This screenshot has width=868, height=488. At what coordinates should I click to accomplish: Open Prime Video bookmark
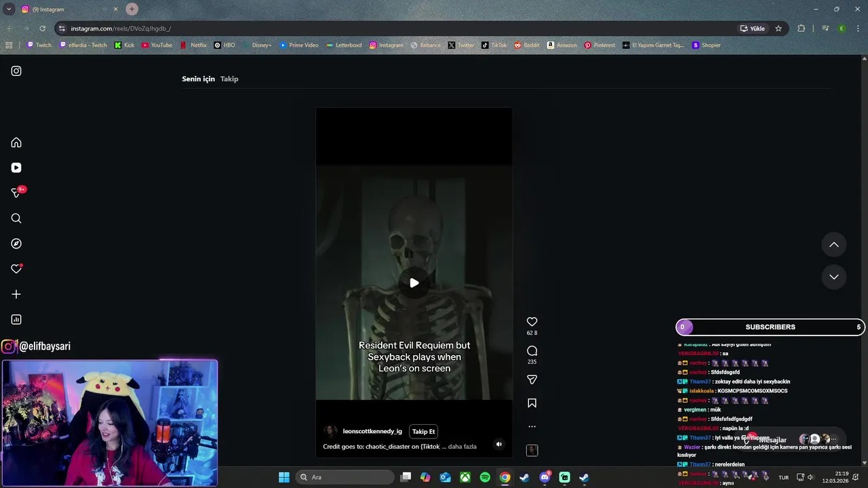(298, 45)
